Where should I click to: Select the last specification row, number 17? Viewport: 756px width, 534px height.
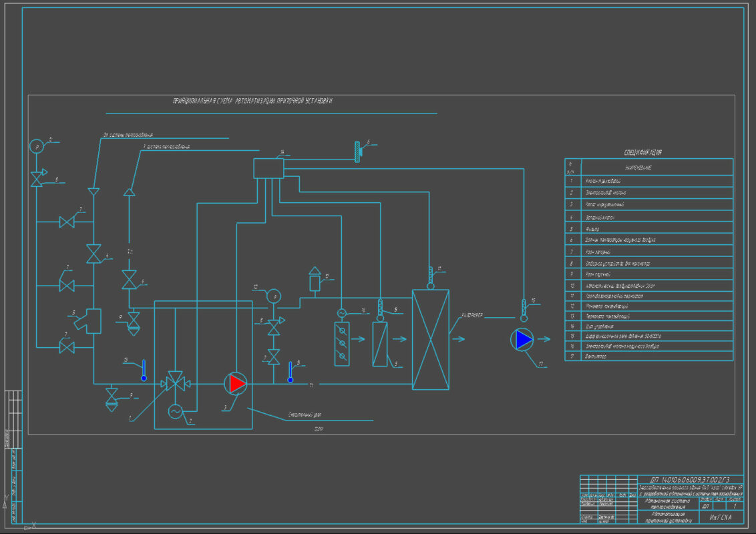(x=649, y=356)
